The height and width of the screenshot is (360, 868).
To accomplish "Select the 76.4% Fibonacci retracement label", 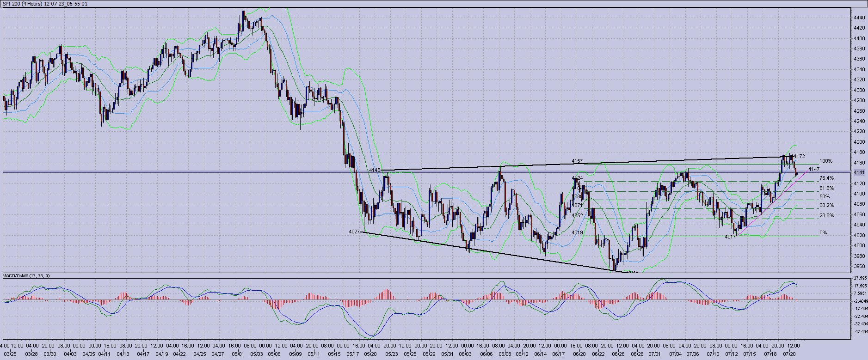I will (826, 178).
